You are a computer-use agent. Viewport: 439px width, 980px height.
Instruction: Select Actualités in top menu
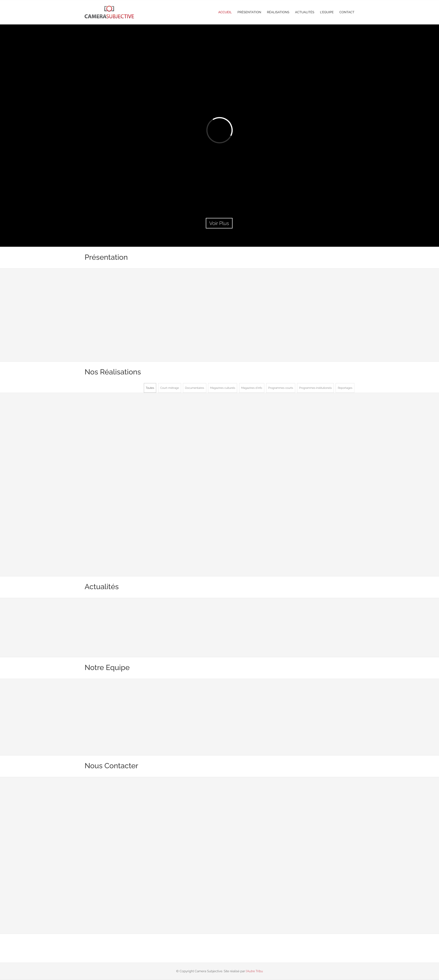click(x=305, y=12)
